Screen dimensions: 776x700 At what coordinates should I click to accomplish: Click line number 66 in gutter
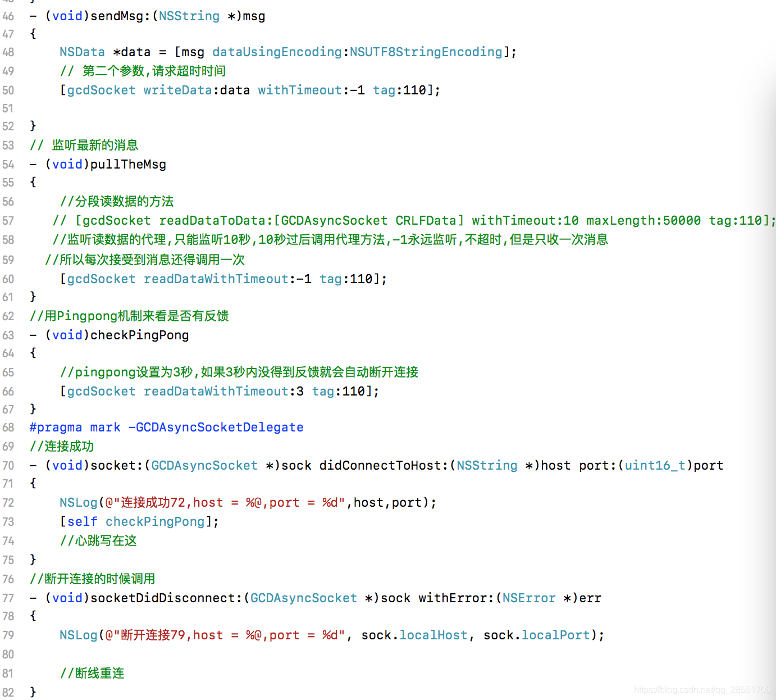[8, 392]
